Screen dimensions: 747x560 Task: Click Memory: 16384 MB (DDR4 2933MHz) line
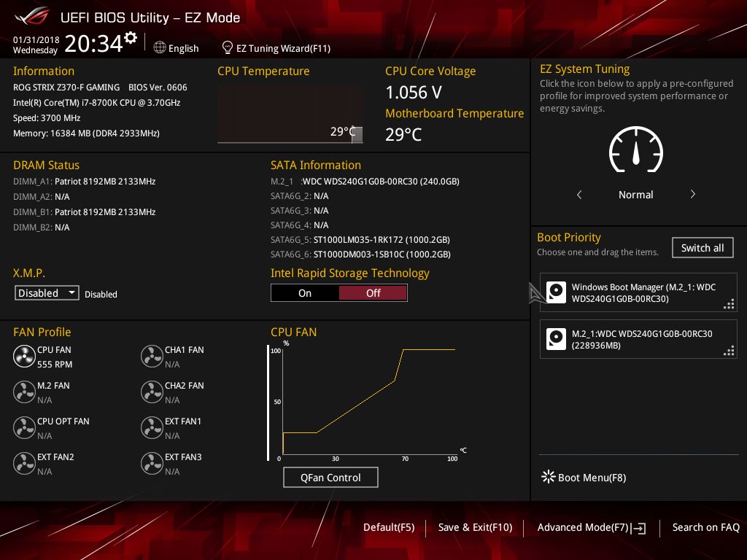click(86, 133)
